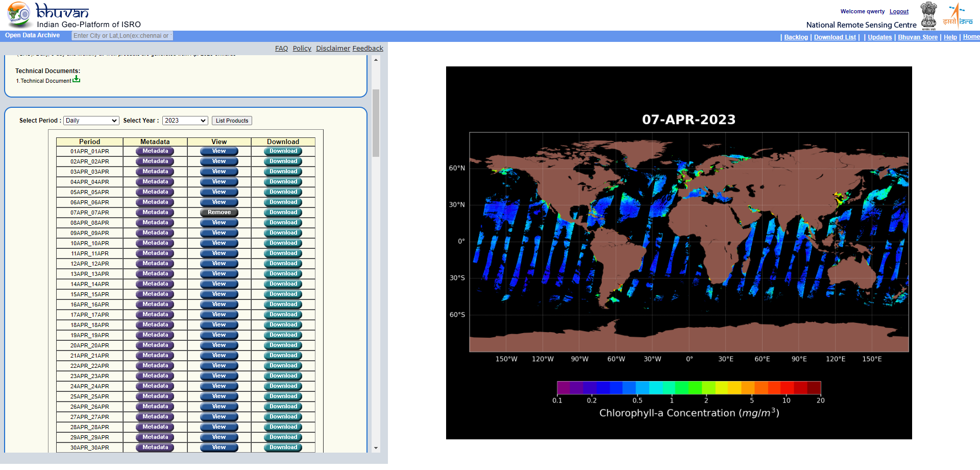This screenshot has width=980, height=470.
Task: Click View for 30APR_30APR
Action: click(x=219, y=448)
